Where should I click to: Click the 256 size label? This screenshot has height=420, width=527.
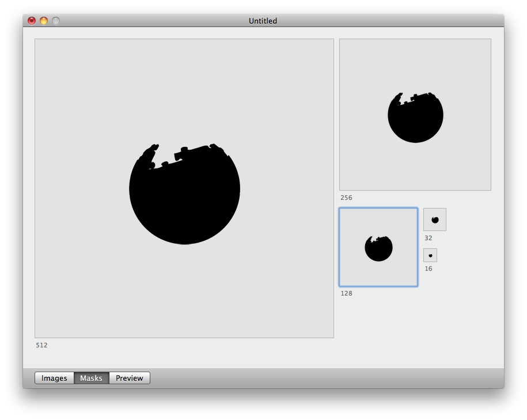click(x=346, y=198)
